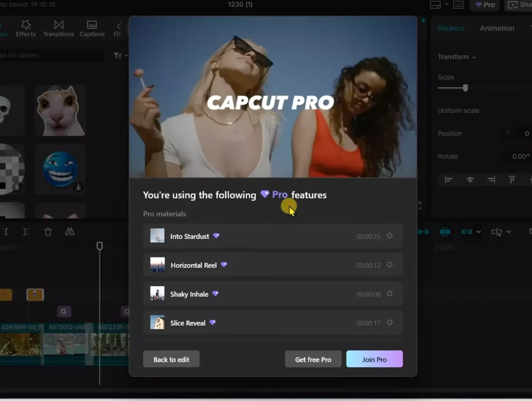This screenshot has height=401, width=532.
Task: Click the clock icon next to Into Stardust
Action: click(x=390, y=236)
